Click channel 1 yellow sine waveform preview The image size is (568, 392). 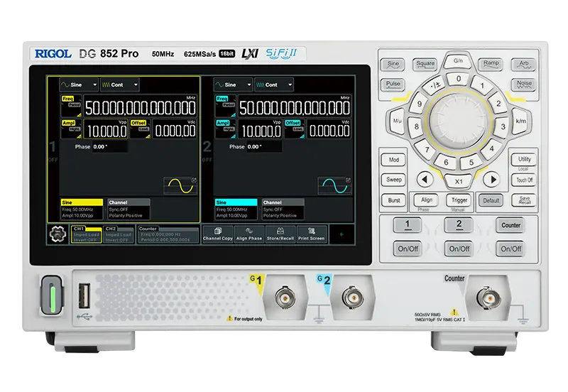pyautogui.click(x=180, y=185)
